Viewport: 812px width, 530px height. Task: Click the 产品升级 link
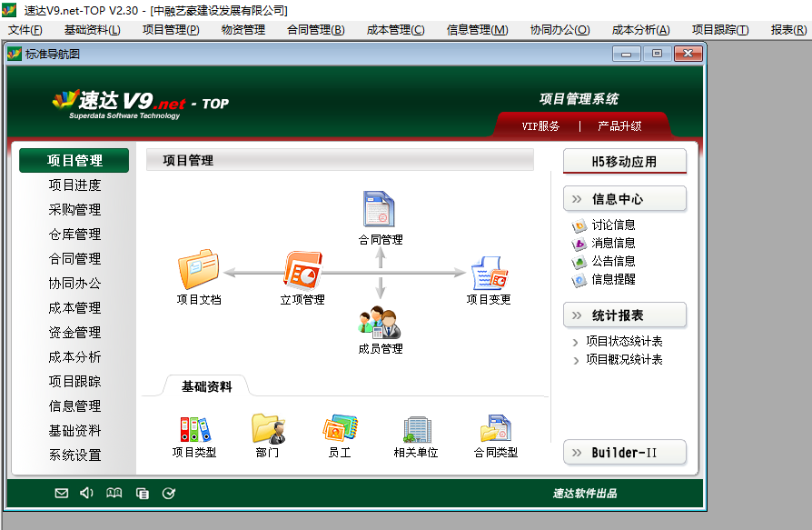point(619,126)
